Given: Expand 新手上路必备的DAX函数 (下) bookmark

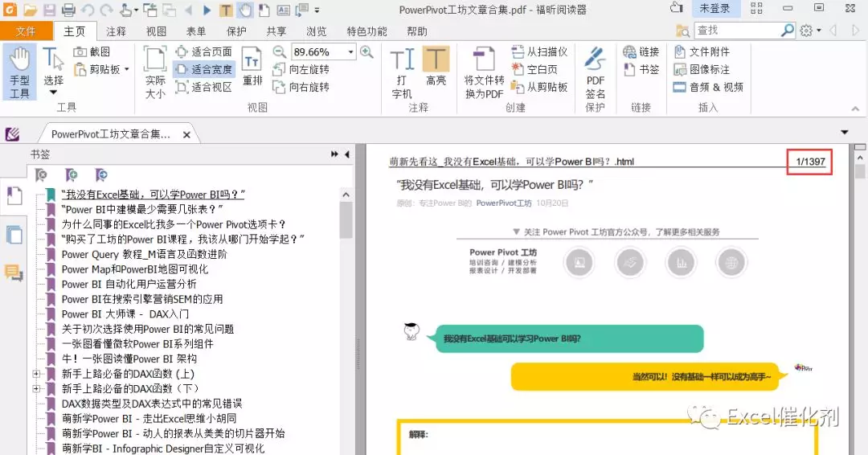Looking at the screenshot, I should tap(36, 388).
